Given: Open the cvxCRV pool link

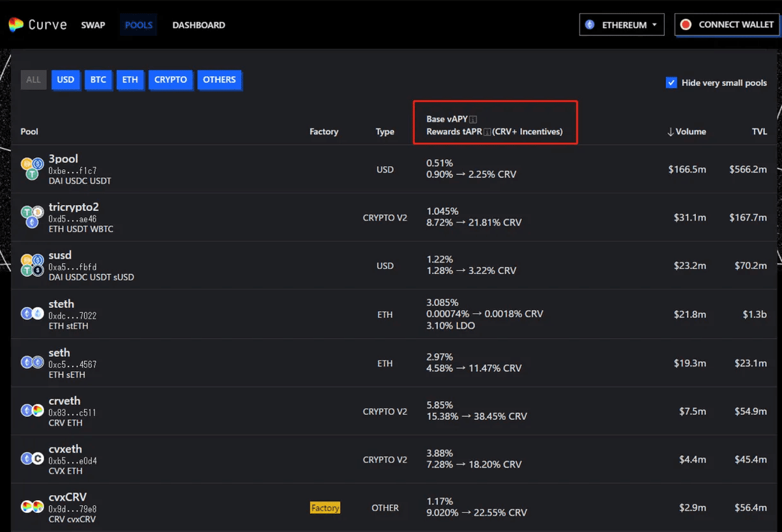Looking at the screenshot, I should point(68,497).
